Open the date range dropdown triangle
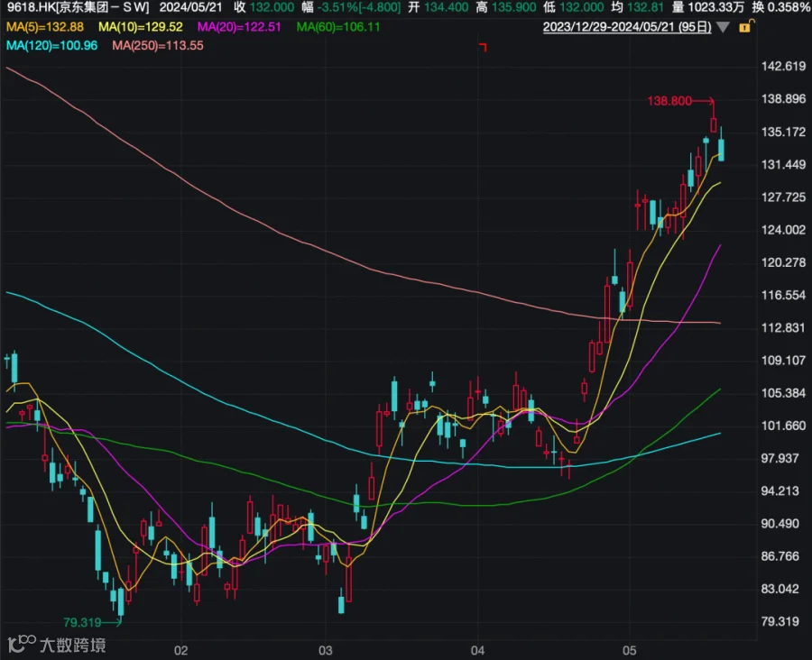Viewport: 812px width, 660px height. [x=723, y=27]
